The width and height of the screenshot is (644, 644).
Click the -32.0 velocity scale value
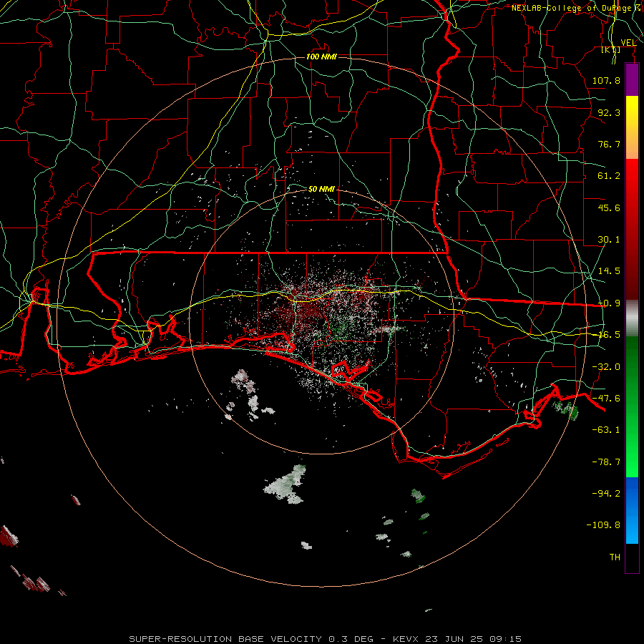pyautogui.click(x=606, y=367)
